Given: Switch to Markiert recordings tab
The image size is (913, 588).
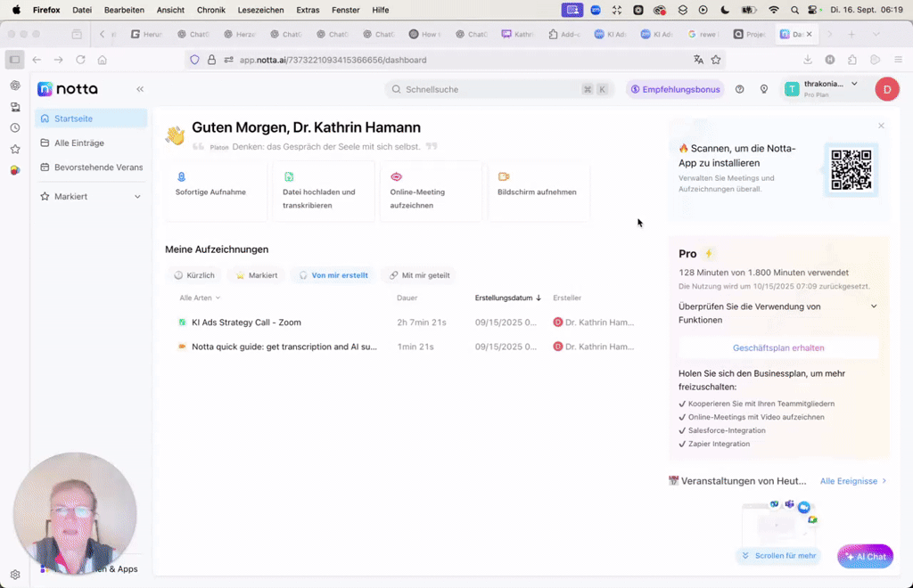Looking at the screenshot, I should pos(257,275).
